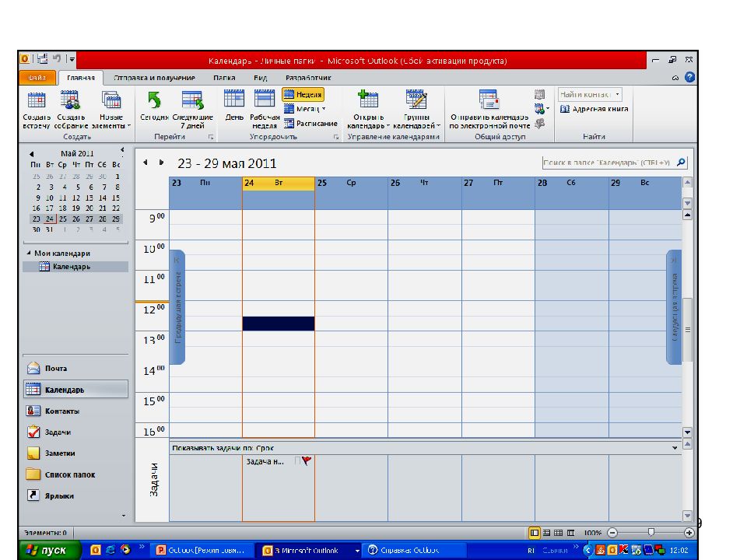Open Calendar (Открыть календарь) dropdown button
This screenshot has width=747, height=560.
point(368,109)
